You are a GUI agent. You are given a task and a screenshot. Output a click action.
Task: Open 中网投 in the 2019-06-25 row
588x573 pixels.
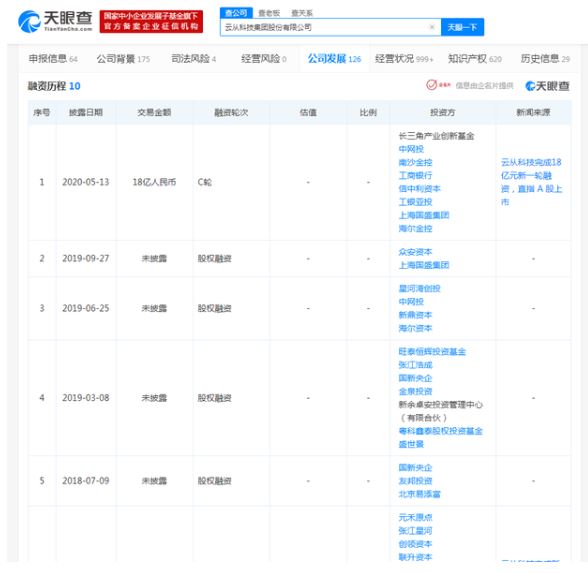411,302
